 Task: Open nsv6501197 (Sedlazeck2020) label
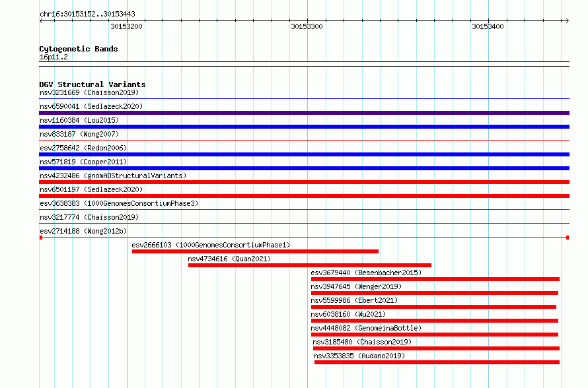click(91, 189)
